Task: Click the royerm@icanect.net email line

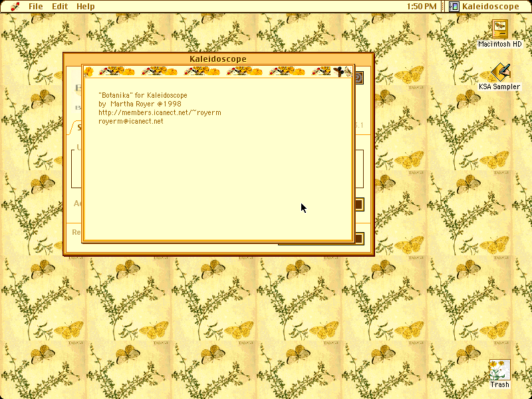Action: [x=131, y=121]
